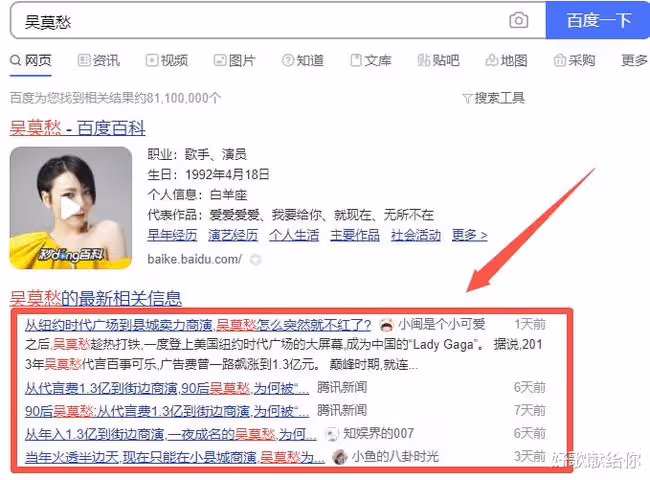Image resolution: width=650 pixels, height=480 pixels.
Task: Open news starting 90后吴莫愁:从代言费1.3亿
Action: [x=167, y=411]
